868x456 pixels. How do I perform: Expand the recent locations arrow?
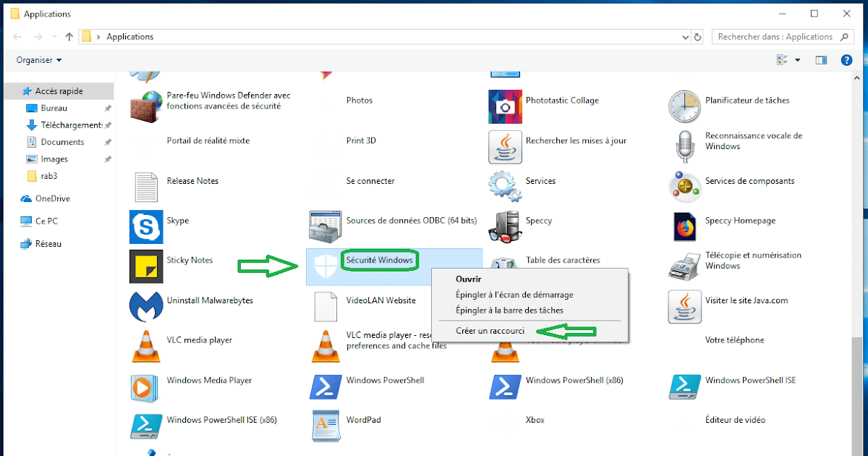tap(54, 37)
